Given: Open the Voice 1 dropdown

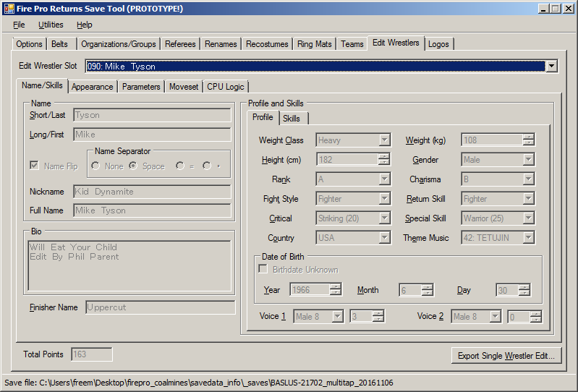Looking at the screenshot, I should (x=337, y=317).
